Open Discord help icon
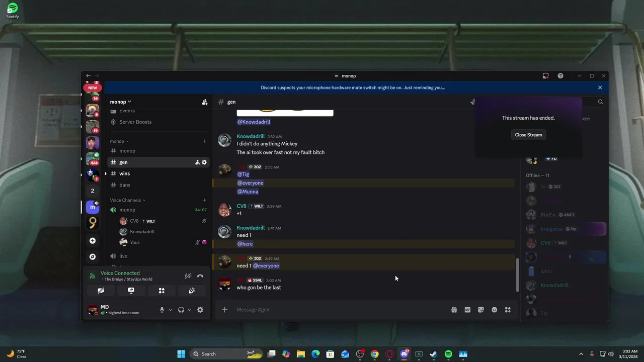 [x=560, y=76]
